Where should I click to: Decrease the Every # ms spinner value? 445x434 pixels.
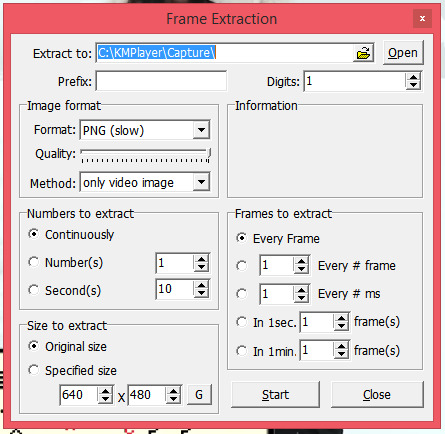[x=301, y=298]
